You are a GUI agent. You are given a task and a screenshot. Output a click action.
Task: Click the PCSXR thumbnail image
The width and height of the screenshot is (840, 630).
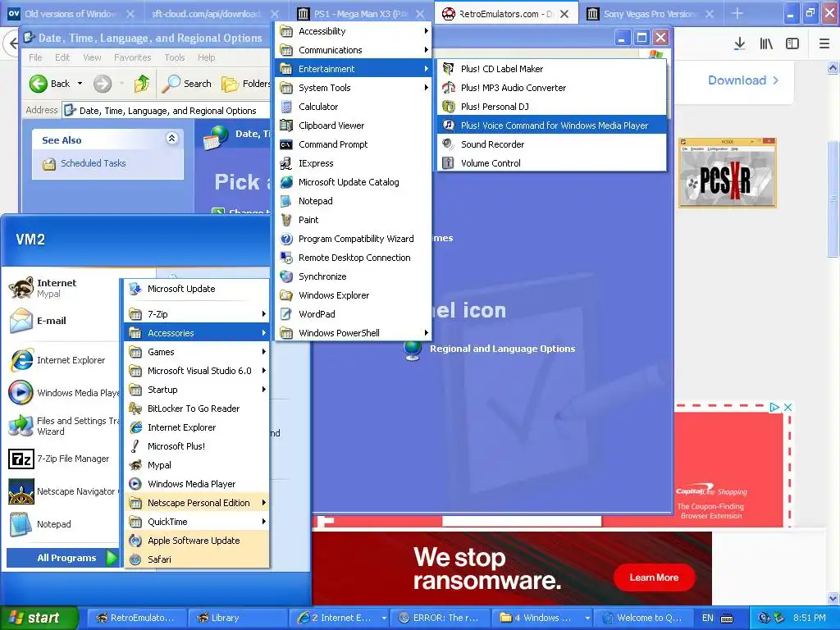(727, 173)
